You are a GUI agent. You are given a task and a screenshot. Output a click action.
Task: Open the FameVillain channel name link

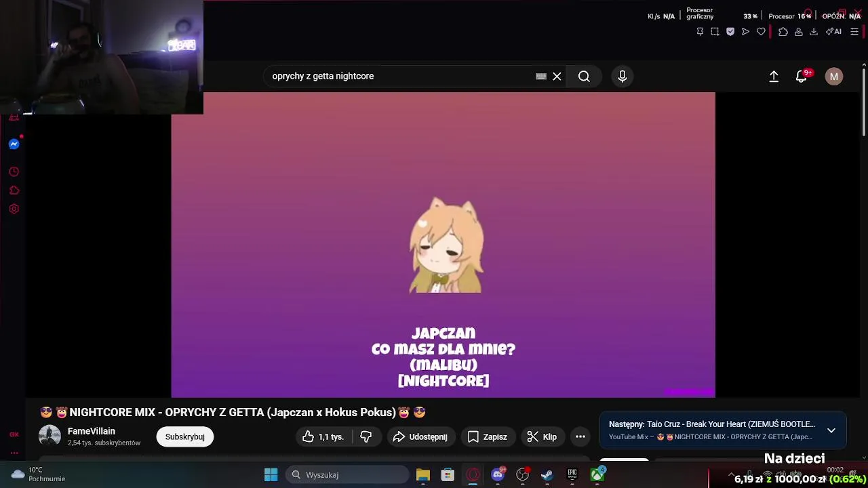[92, 431]
